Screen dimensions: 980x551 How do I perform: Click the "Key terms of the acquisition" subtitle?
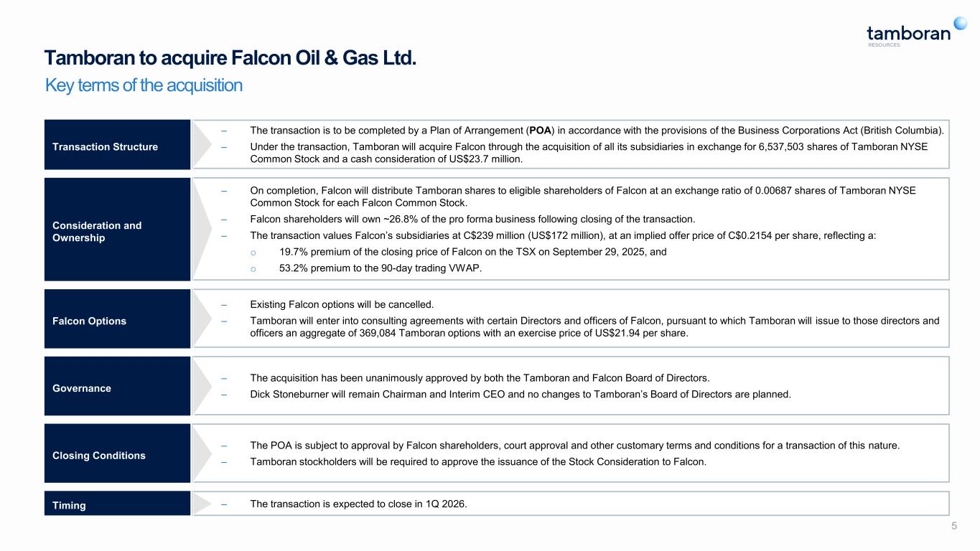pyautogui.click(x=144, y=85)
